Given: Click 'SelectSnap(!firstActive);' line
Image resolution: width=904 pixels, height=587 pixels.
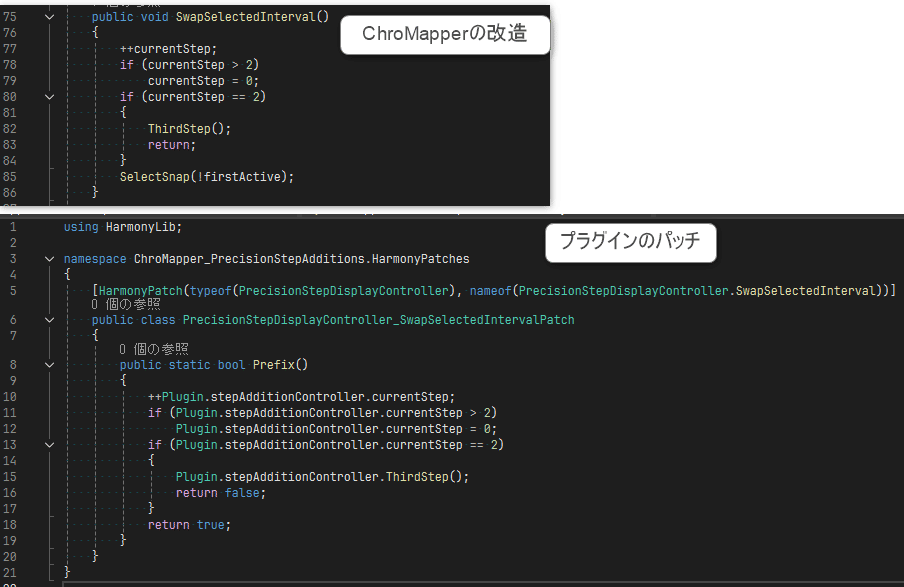Looking at the screenshot, I should point(207,177).
